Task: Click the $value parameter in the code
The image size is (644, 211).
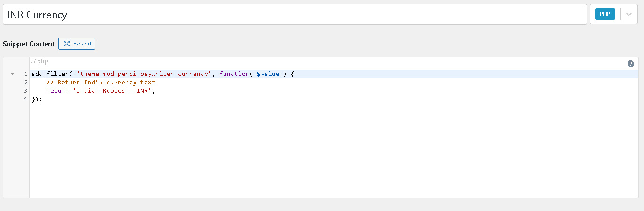Action: (x=268, y=74)
